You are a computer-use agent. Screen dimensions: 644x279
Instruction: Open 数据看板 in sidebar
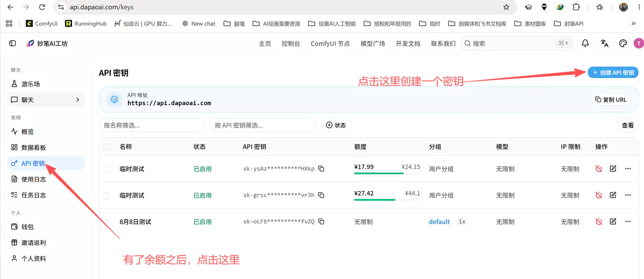point(46,147)
